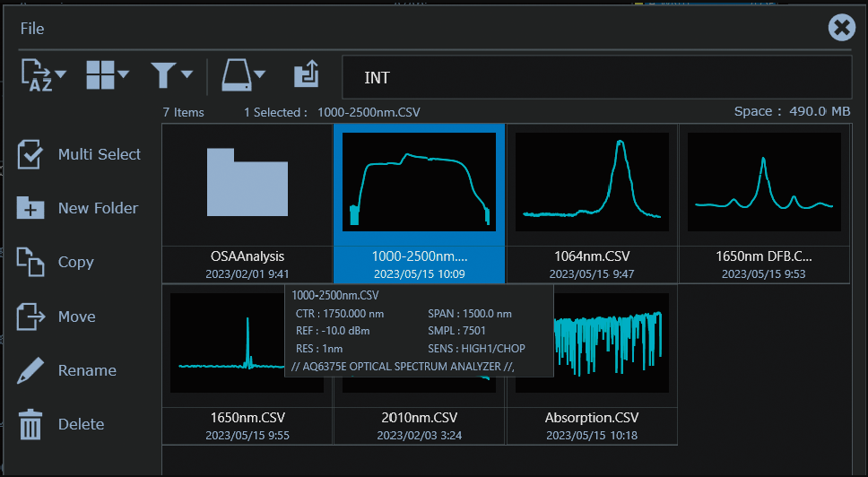Image resolution: width=868 pixels, height=477 pixels.
Task: Open the OSAAnalysis folder
Action: [x=247, y=184]
